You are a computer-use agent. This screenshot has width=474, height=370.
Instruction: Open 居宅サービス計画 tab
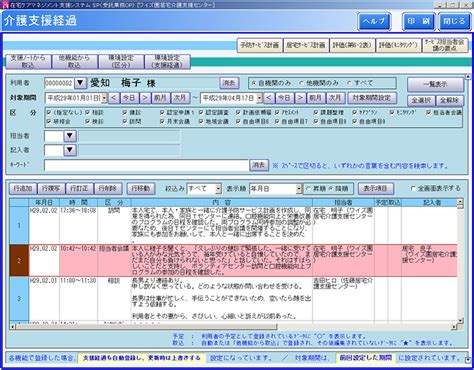click(306, 45)
